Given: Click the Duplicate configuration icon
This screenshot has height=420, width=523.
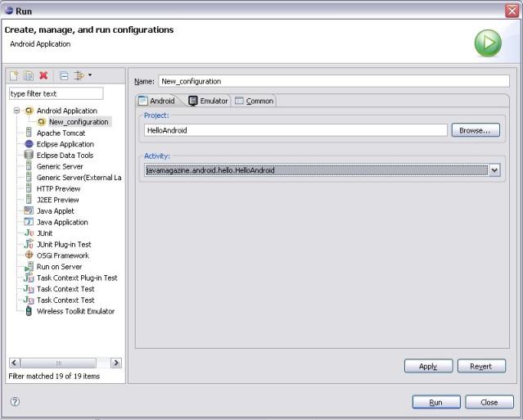Looking at the screenshot, I should click(28, 75).
